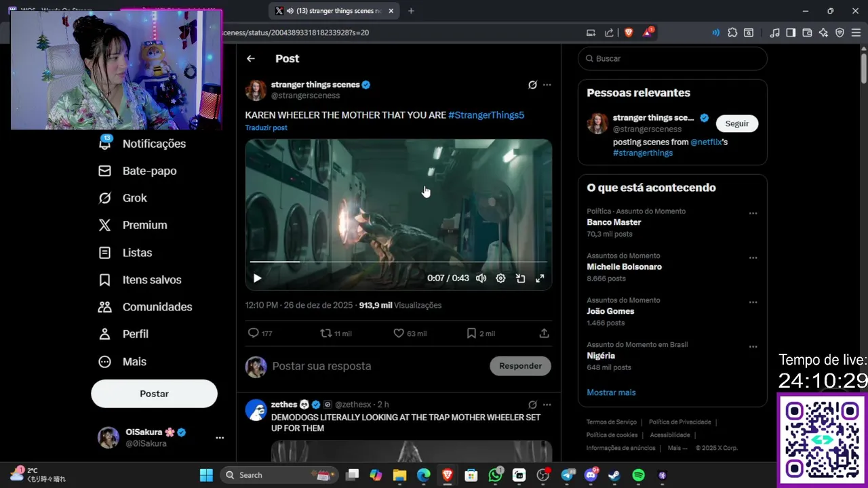Open Spotify from the taskbar
The image size is (868, 488).
point(638,475)
